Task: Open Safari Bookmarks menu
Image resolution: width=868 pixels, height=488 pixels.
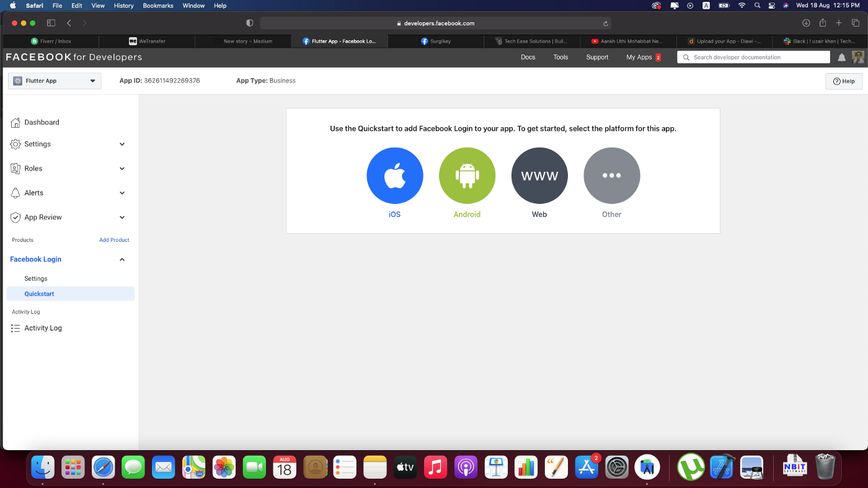Action: point(157,6)
